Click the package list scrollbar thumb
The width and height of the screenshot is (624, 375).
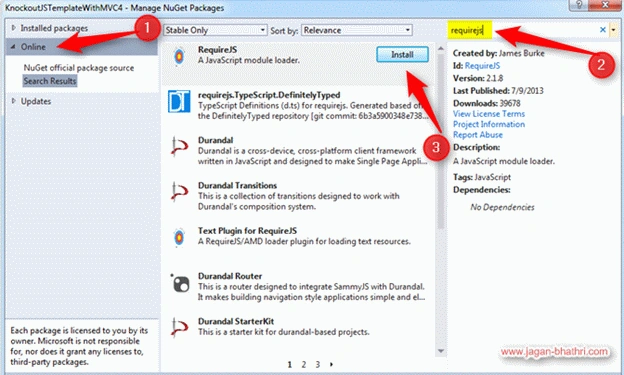441,141
